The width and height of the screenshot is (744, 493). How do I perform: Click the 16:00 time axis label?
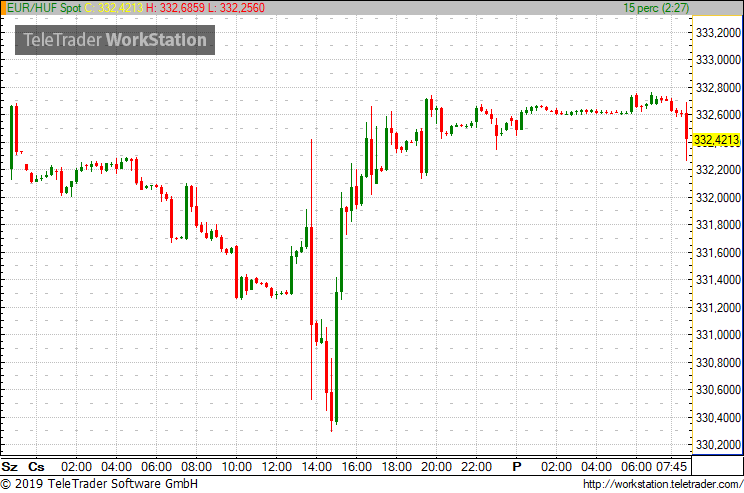pyautogui.click(x=357, y=467)
